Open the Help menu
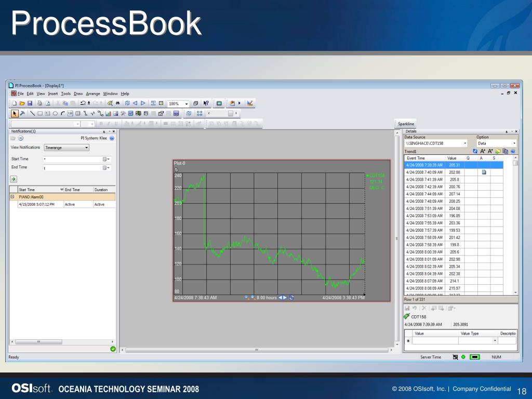This screenshot has height=399, width=532. tap(125, 94)
